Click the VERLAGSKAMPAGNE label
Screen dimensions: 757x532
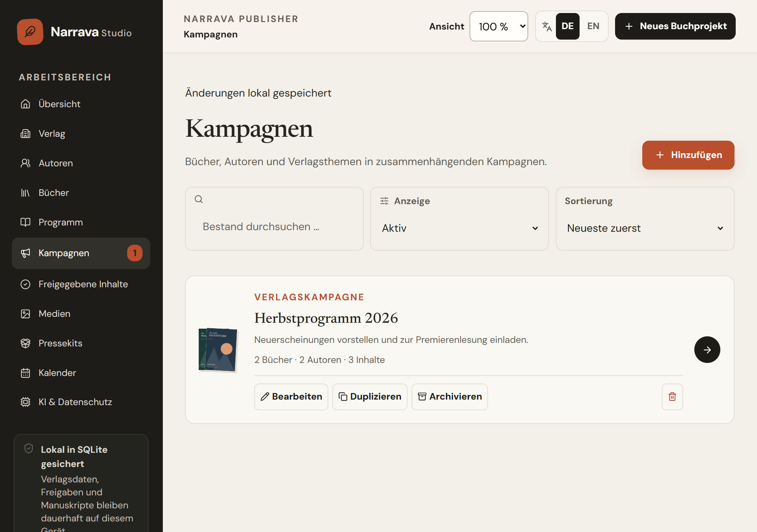tap(309, 297)
